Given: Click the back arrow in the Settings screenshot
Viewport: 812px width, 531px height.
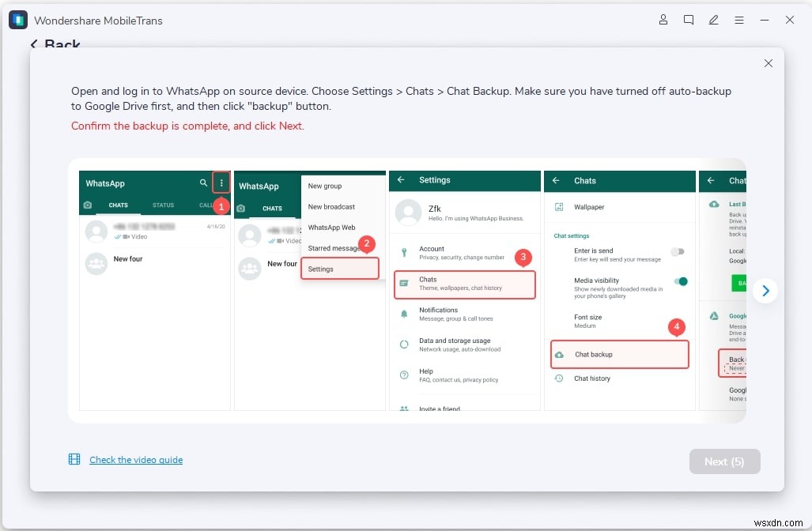Looking at the screenshot, I should (402, 180).
